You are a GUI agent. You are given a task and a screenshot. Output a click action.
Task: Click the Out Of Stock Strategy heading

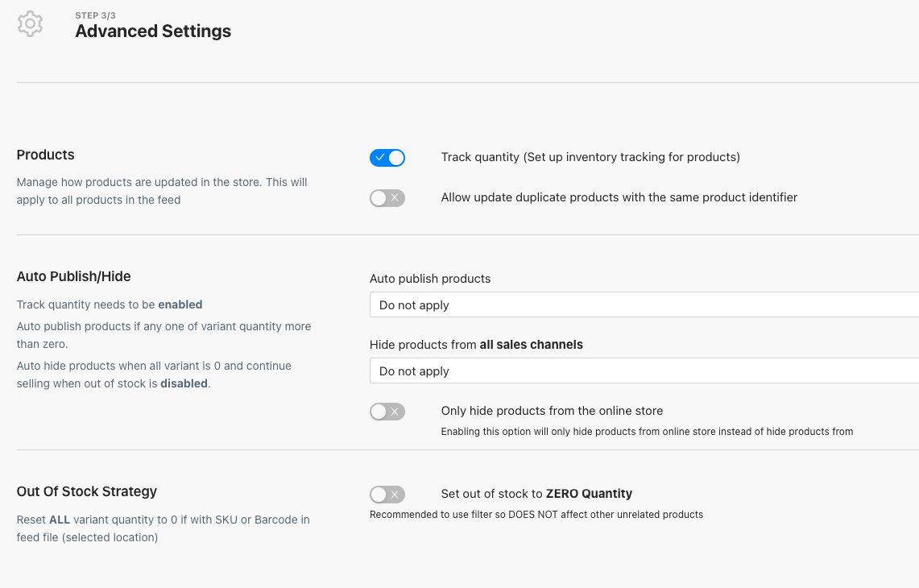pos(86,491)
